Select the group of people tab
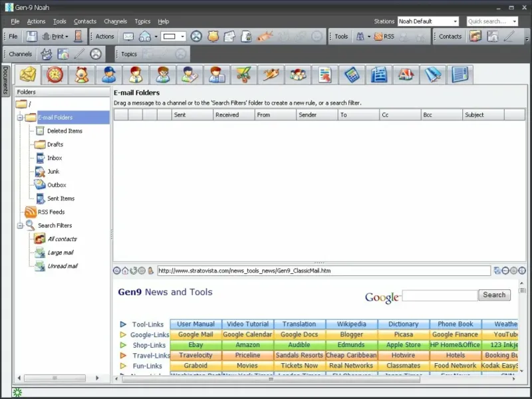This screenshot has width=532, height=399. [297, 74]
